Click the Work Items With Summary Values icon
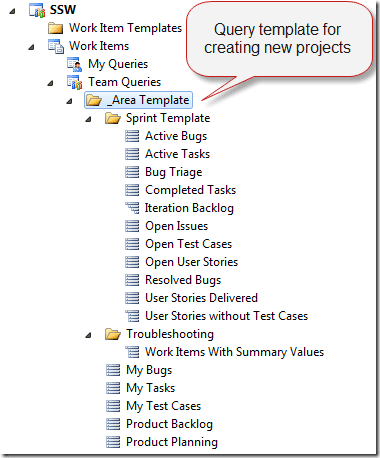 pyautogui.click(x=132, y=352)
